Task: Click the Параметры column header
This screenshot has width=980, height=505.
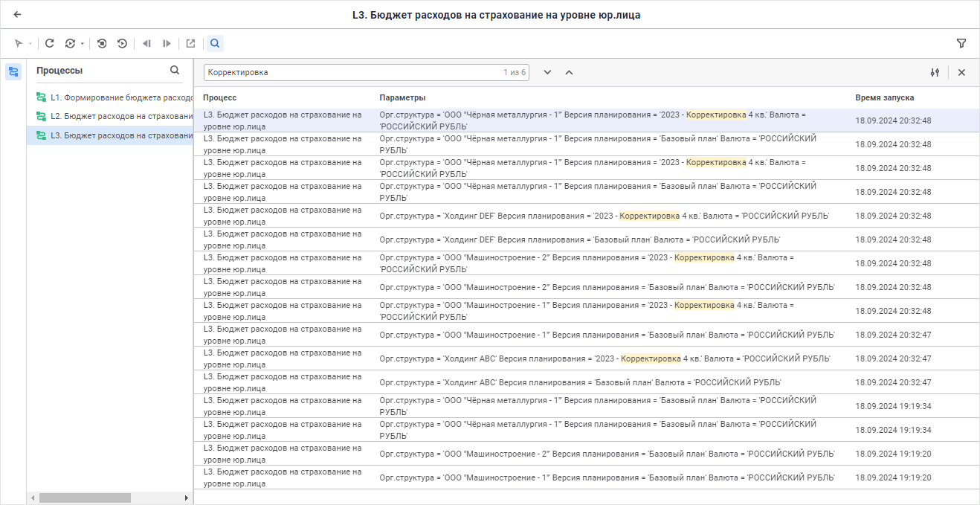Action: tap(402, 98)
